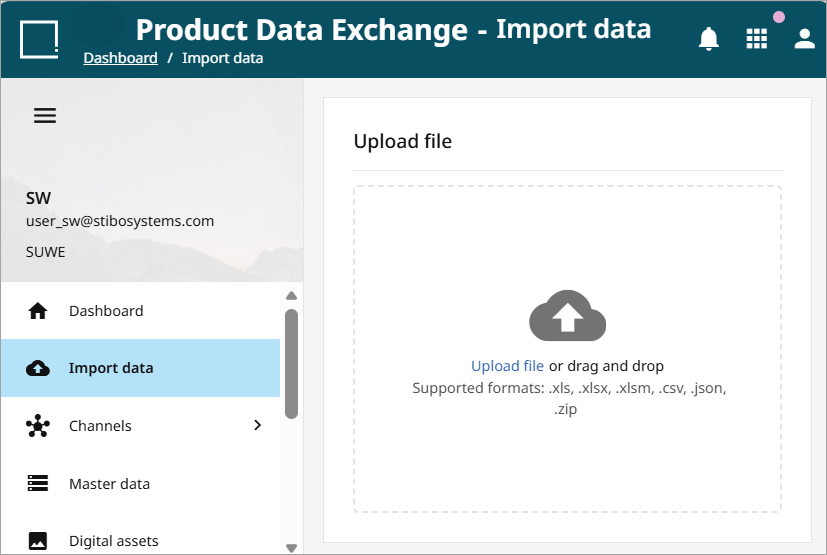Click the Import data cloud icon in sidebar
The height and width of the screenshot is (555, 827).
click(x=38, y=368)
